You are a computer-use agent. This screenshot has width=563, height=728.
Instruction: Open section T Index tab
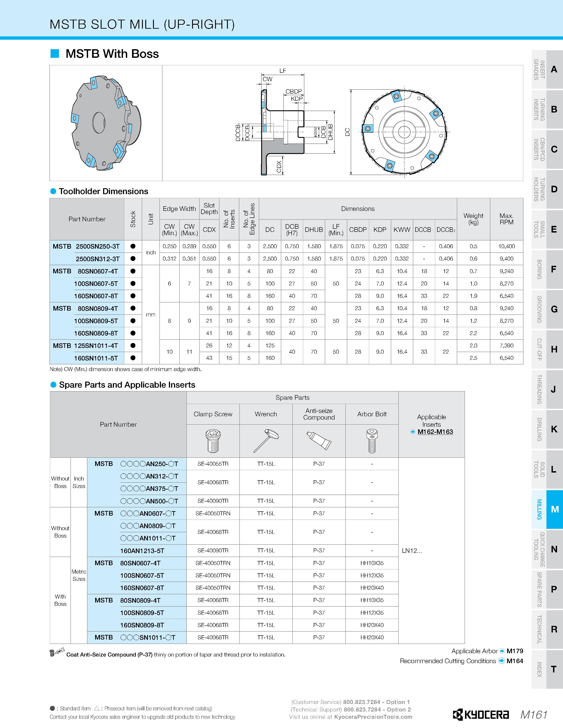[x=547, y=669]
